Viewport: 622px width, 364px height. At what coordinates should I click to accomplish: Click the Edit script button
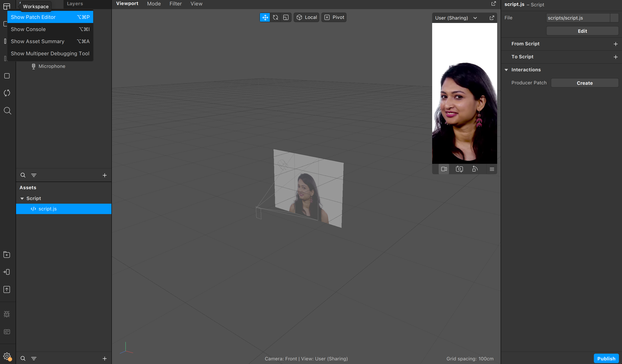coord(582,31)
